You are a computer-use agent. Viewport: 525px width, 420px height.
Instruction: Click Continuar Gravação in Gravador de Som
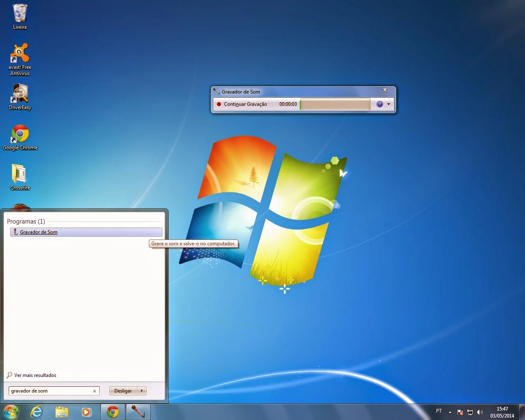[242, 104]
